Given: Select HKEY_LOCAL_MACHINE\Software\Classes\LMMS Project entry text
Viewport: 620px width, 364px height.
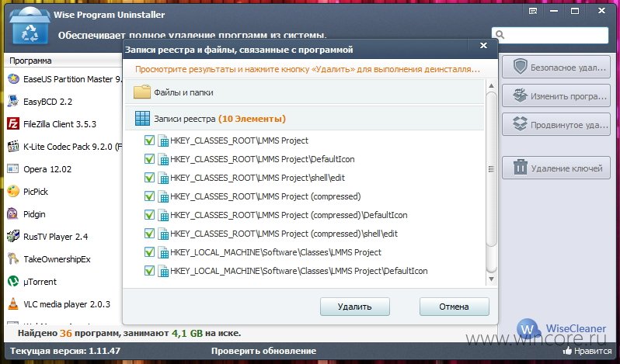Looking at the screenshot, I should click(x=276, y=252).
